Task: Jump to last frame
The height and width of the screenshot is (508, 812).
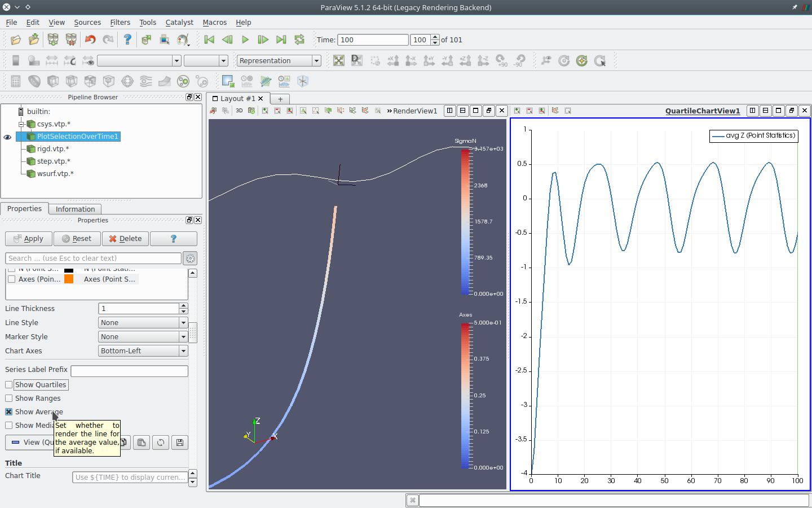Action: click(281, 40)
